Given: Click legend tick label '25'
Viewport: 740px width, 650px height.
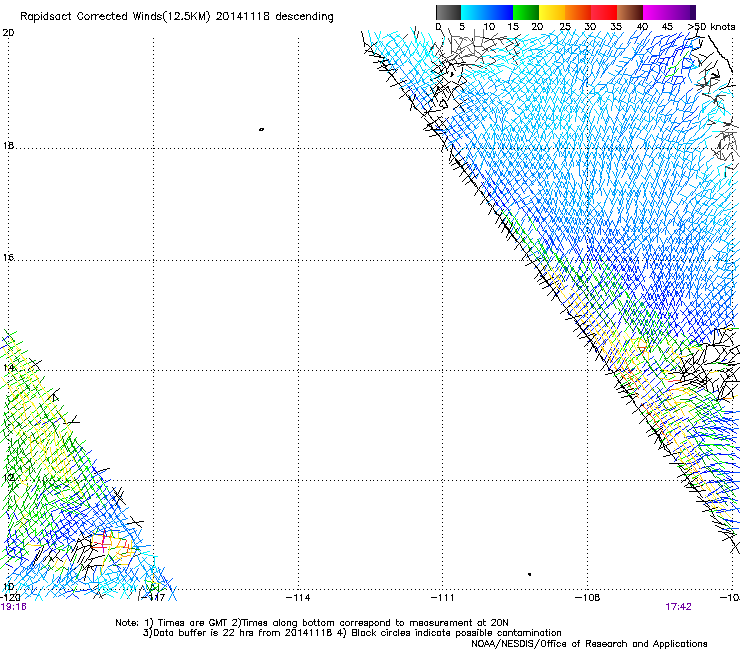Looking at the screenshot, I should click(x=565, y=27).
